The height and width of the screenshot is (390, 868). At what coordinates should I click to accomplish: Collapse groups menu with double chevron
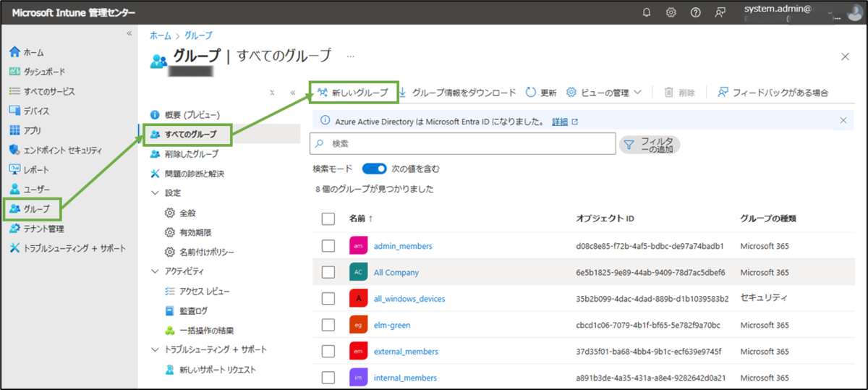pyautogui.click(x=293, y=93)
